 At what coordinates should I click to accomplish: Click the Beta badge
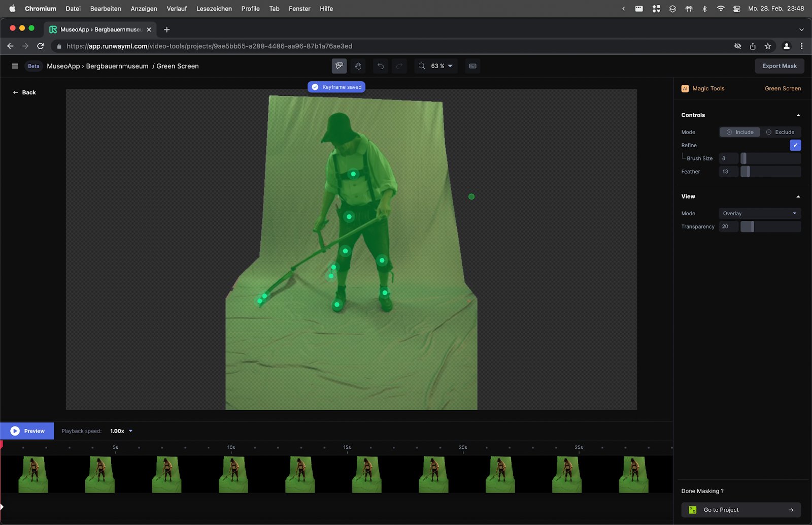(33, 66)
